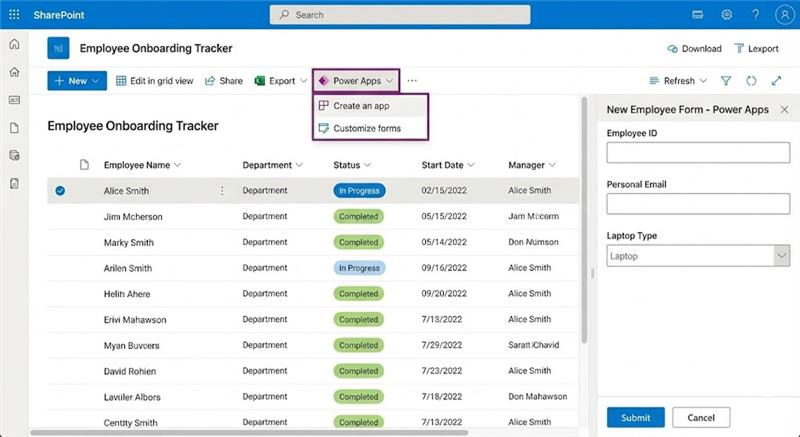The image size is (800, 437).
Task: Click the Download cloud button
Action: click(694, 48)
